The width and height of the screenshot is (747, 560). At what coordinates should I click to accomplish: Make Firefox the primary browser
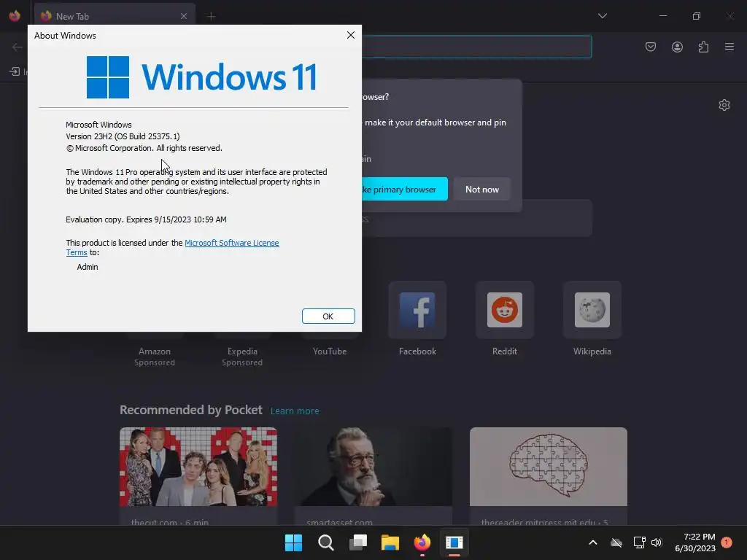404,189
